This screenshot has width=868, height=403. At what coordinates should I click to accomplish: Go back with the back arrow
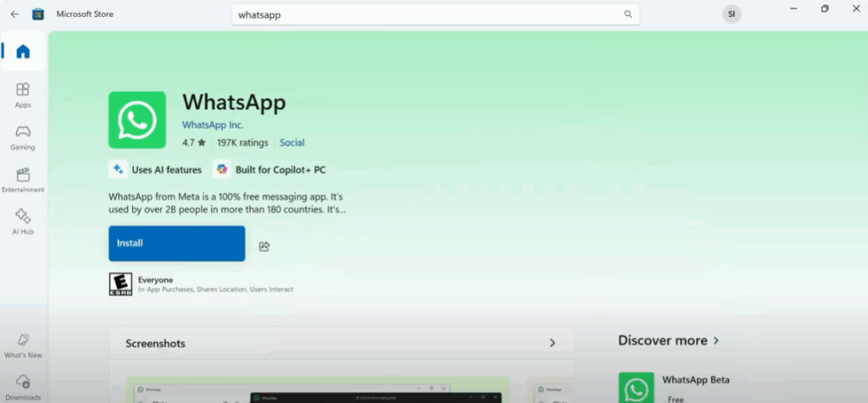pyautogui.click(x=15, y=14)
